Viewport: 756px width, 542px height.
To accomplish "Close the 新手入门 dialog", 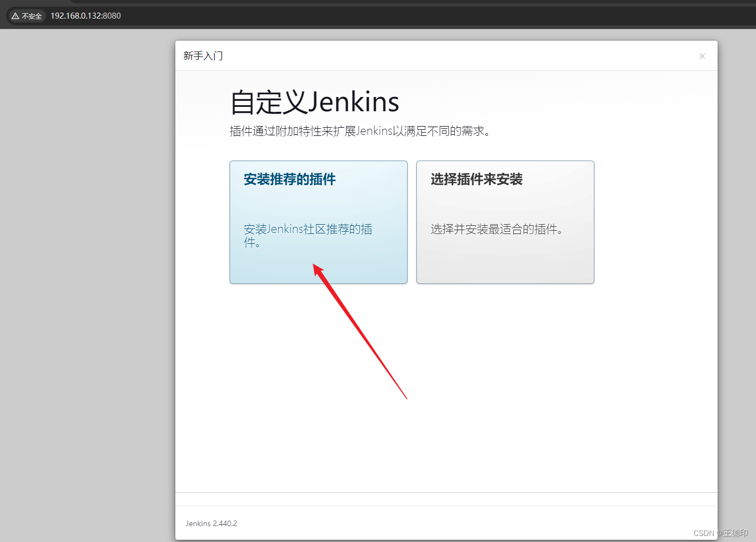I will pos(702,56).
